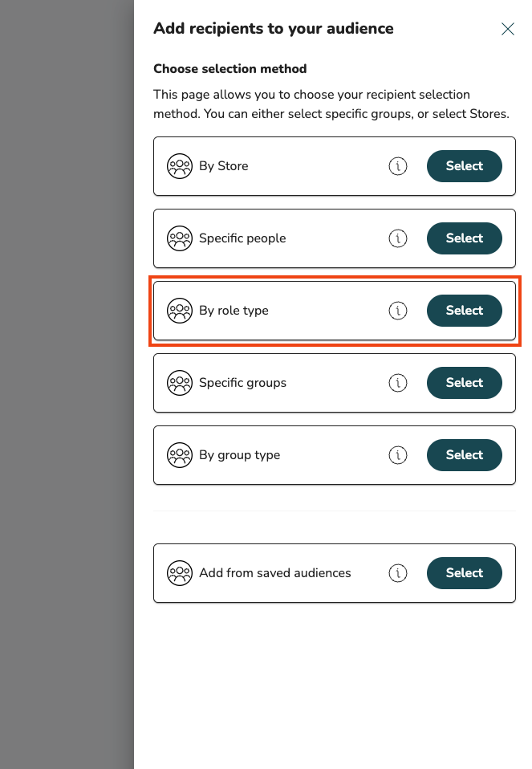Click group icon for saved audiences
The image size is (532, 769).
(x=180, y=573)
